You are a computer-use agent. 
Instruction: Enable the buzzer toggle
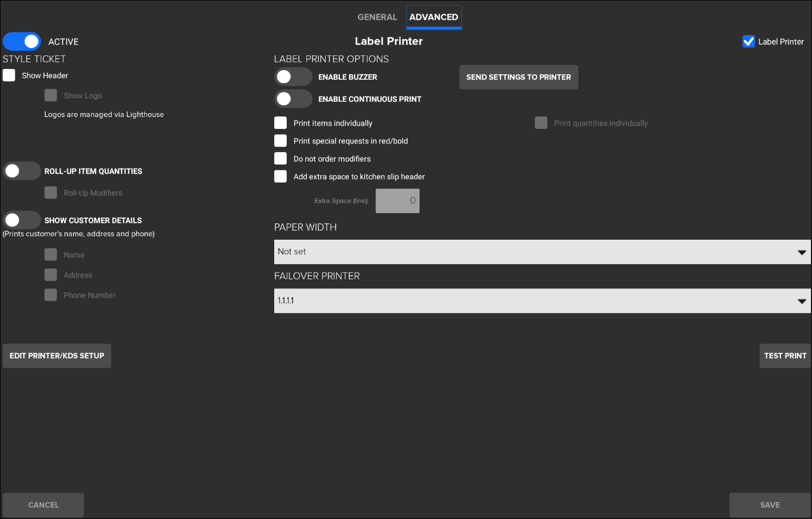coord(293,77)
